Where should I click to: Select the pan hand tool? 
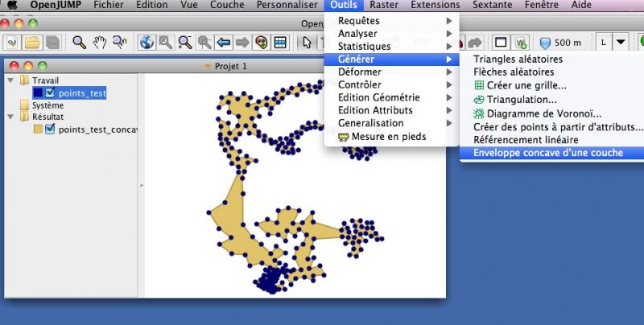[99, 42]
